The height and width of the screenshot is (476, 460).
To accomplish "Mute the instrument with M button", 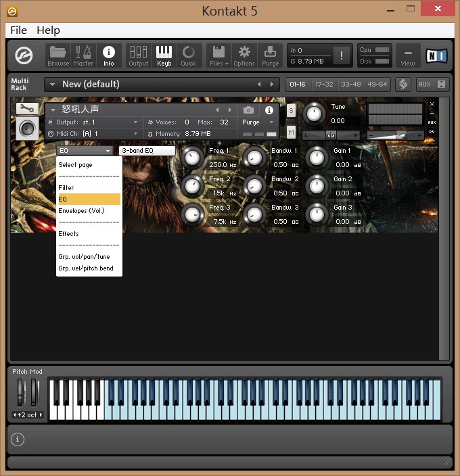I will [291, 131].
